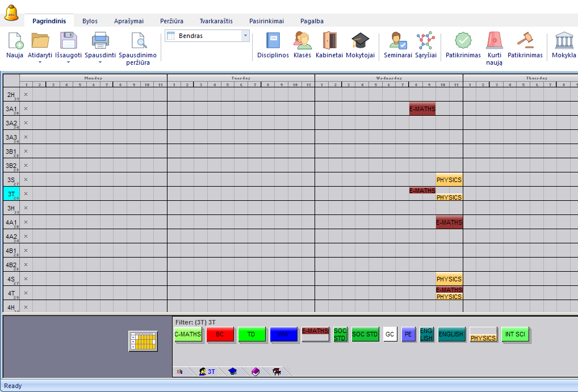Image resolution: width=578 pixels, height=392 pixels.
Task: Expand the Bendras view combo box
Action: (245, 36)
